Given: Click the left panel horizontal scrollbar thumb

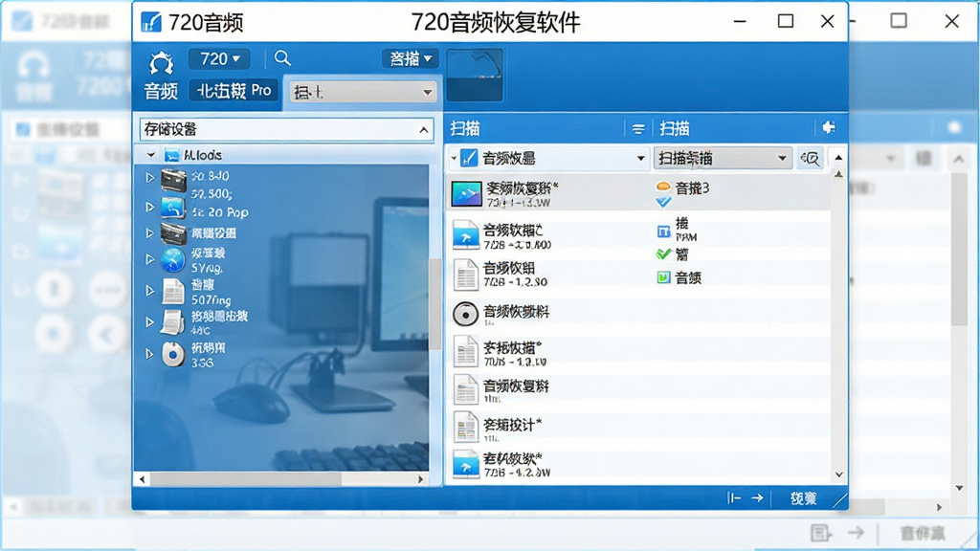Looking at the screenshot, I should pyautogui.click(x=246, y=479).
